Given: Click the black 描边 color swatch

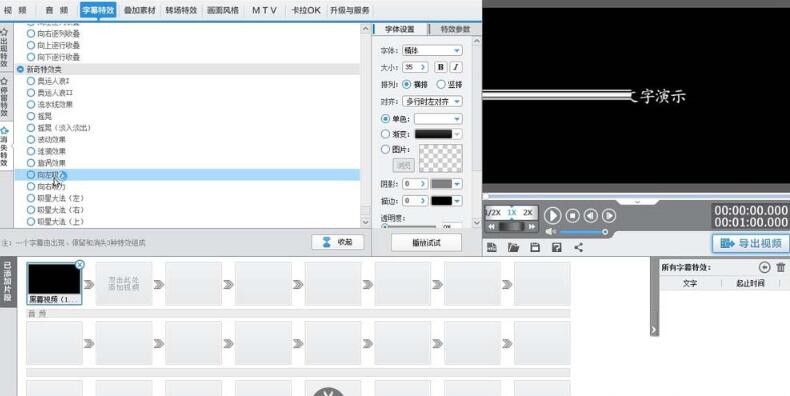Looking at the screenshot, I should (441, 201).
